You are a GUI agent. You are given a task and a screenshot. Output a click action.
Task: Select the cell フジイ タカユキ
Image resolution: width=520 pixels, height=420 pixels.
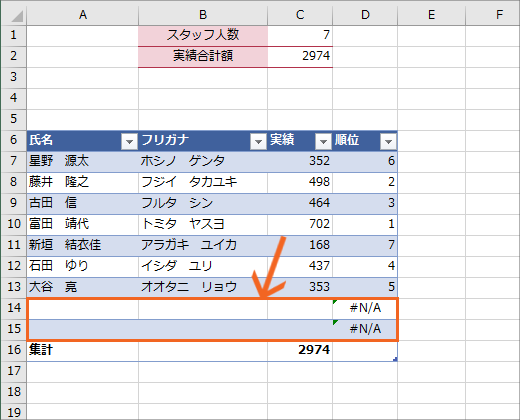point(203,182)
